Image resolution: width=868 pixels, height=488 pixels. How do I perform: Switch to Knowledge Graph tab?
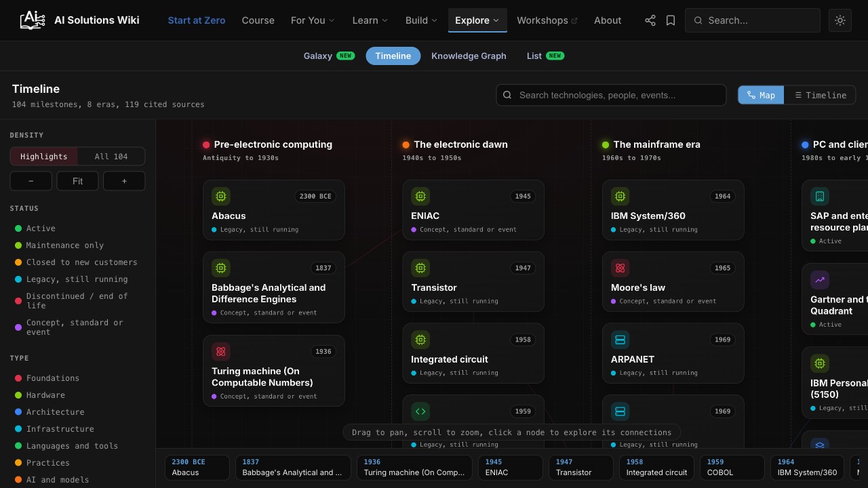[x=469, y=56]
